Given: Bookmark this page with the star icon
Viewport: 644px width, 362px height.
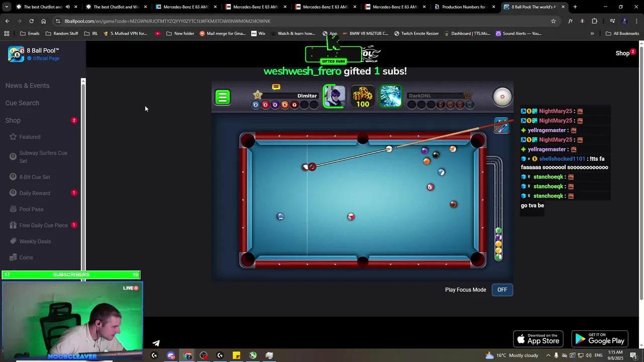Looking at the screenshot, I should 553,21.
